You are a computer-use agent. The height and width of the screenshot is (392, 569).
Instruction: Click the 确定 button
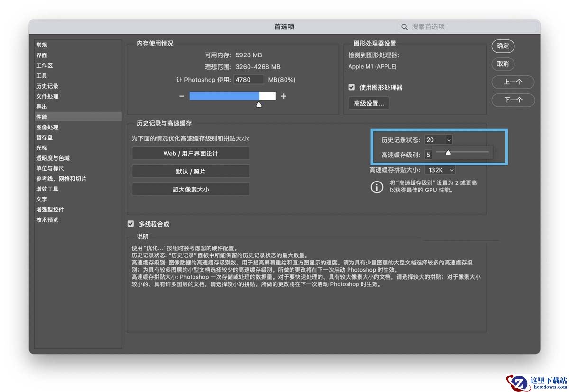(503, 46)
